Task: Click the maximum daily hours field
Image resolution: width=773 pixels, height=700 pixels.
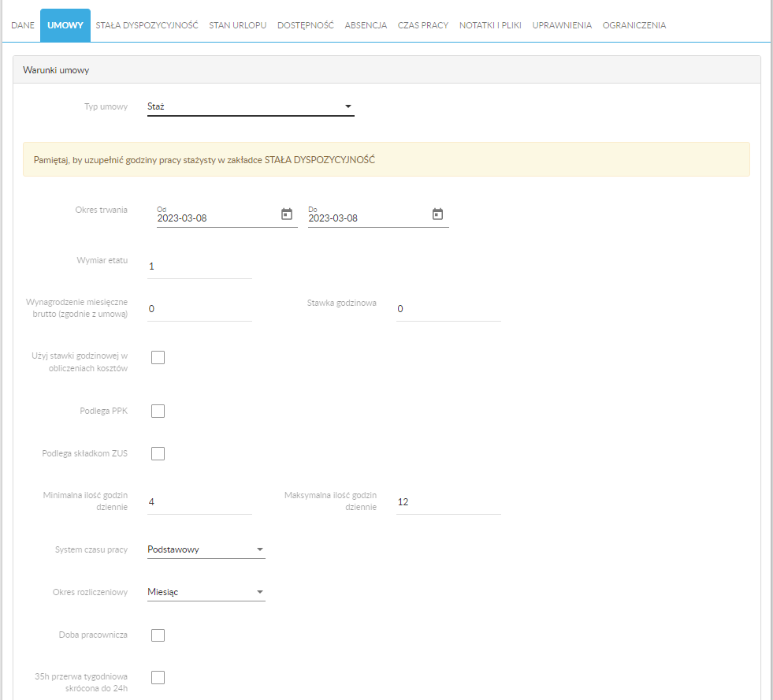Action: point(448,502)
